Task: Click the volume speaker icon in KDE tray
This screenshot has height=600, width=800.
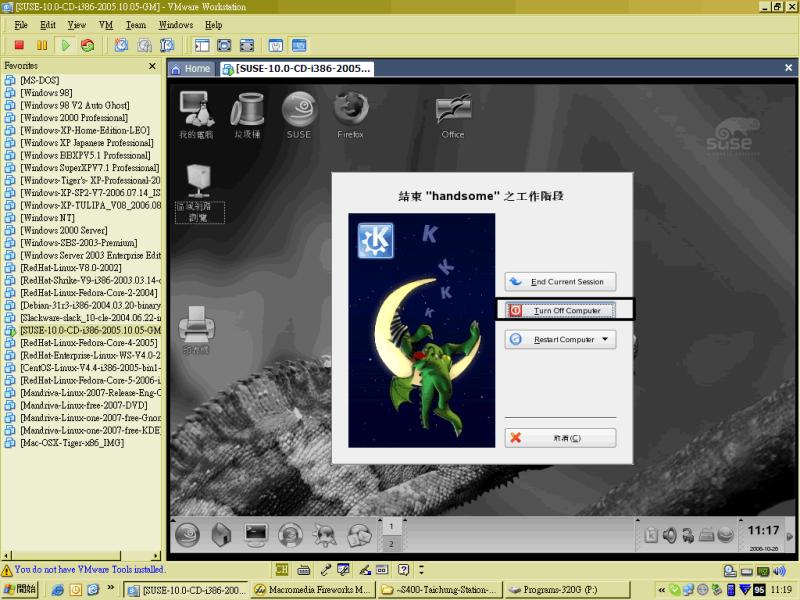Action: pos(669,535)
